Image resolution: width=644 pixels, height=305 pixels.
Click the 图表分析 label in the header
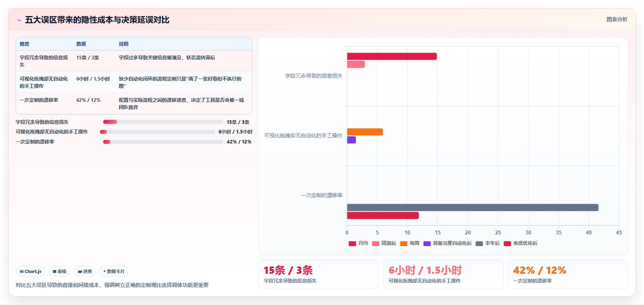617,19
